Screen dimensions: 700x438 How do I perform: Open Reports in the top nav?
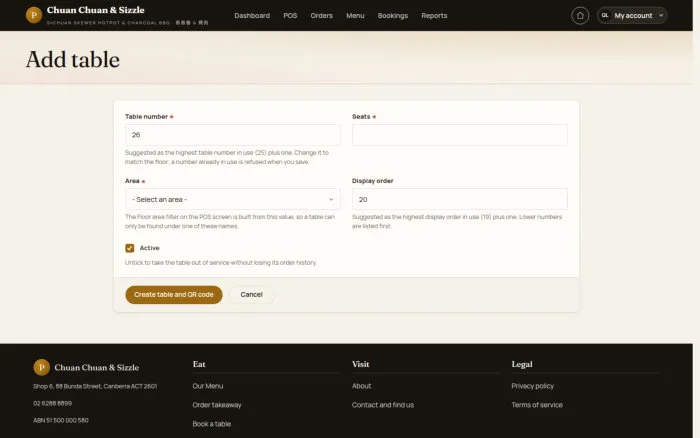click(434, 16)
